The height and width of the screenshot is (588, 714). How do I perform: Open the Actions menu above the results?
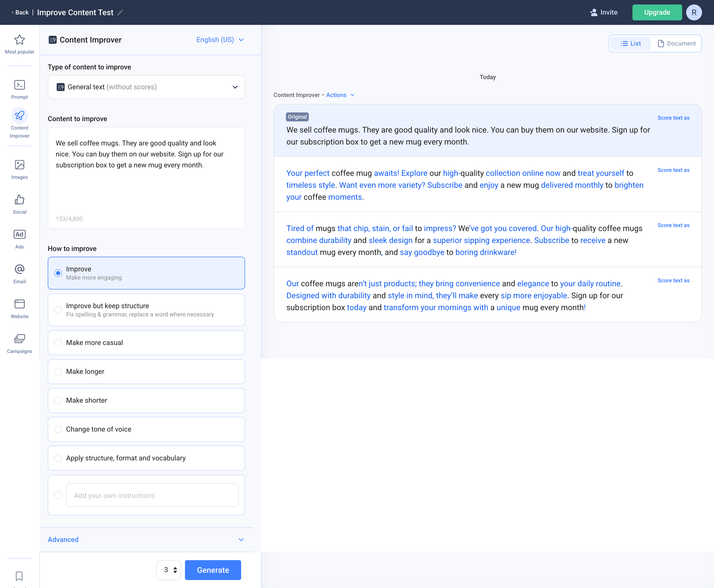coord(340,95)
